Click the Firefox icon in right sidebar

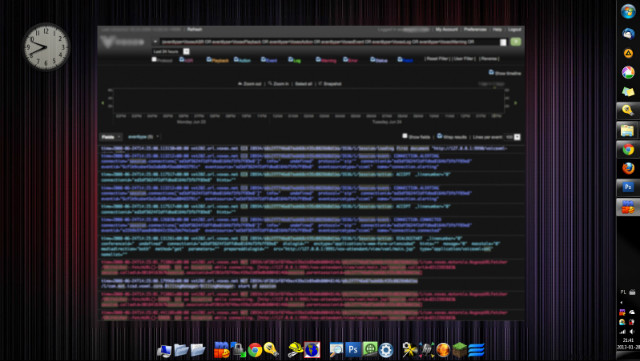(x=628, y=168)
